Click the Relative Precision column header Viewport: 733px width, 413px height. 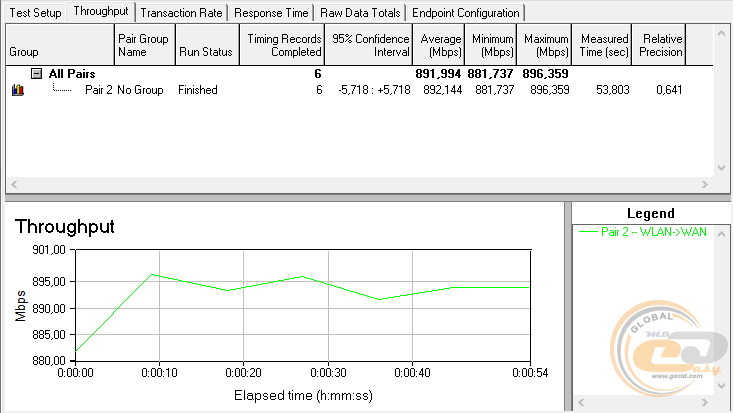click(x=659, y=45)
